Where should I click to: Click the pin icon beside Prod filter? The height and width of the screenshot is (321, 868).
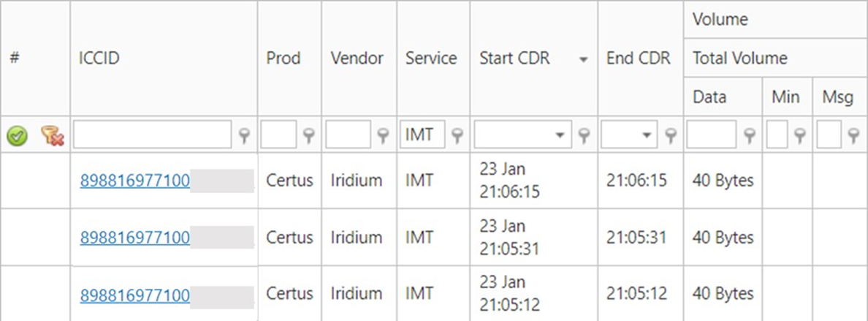(310, 135)
